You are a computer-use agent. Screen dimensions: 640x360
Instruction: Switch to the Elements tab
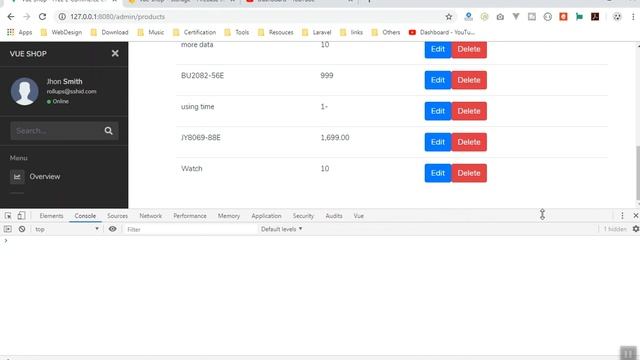(51, 216)
